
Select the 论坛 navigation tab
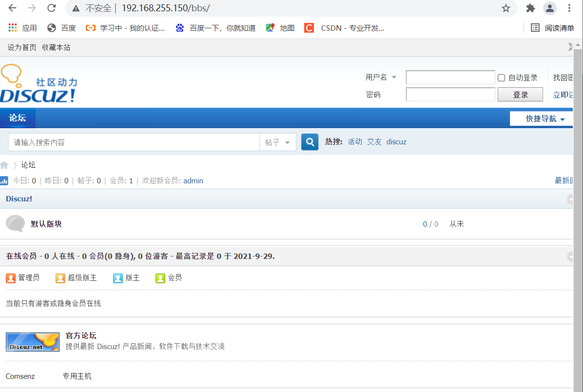pyautogui.click(x=18, y=118)
